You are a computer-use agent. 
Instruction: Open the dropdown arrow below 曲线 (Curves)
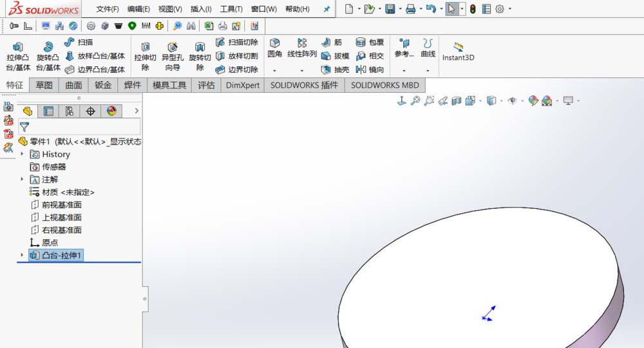[x=428, y=71]
